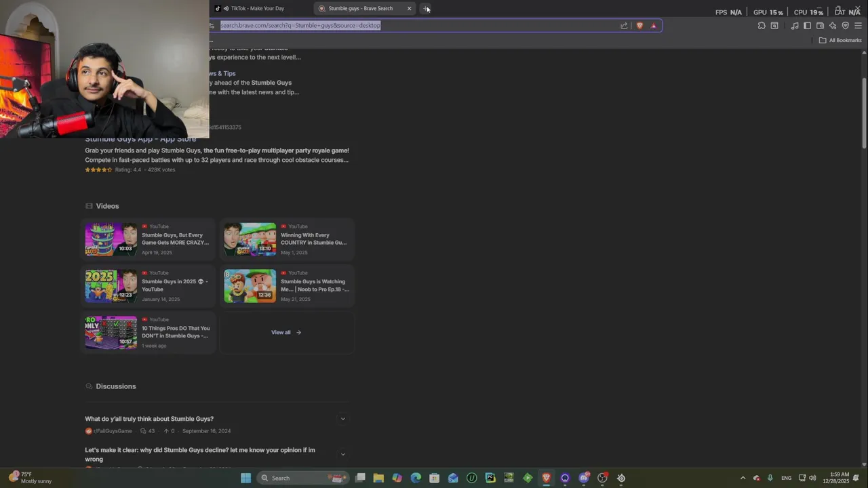Expand "why did Stumble Guys decline" discussion chevron

coord(342,454)
